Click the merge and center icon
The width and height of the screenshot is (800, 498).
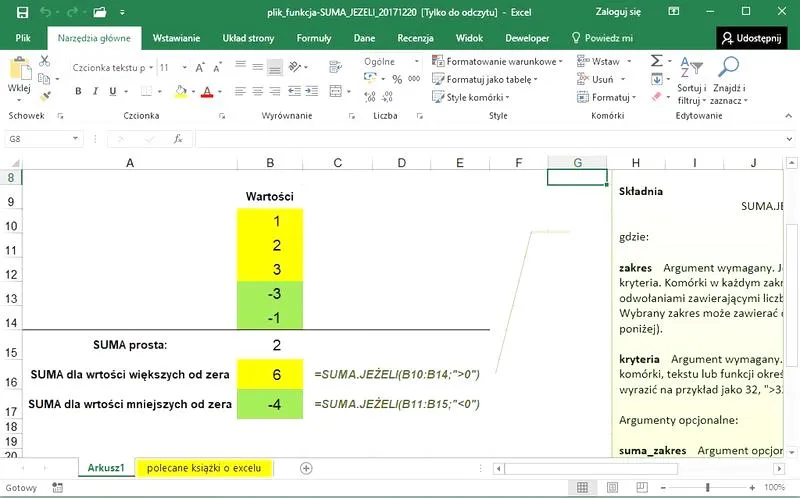[336, 91]
